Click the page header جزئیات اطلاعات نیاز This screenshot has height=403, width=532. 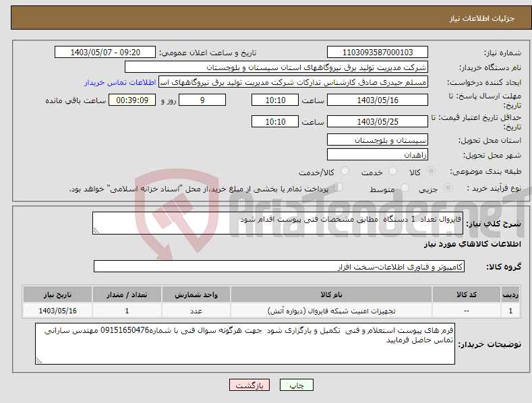482,18
